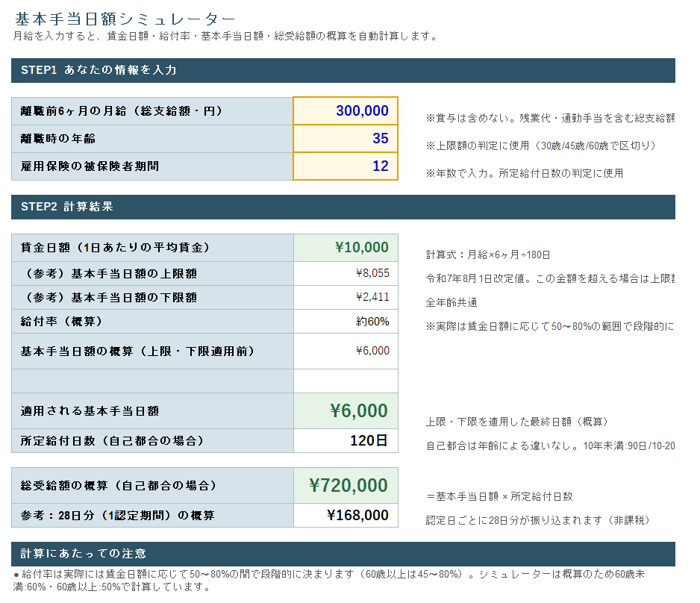Image resolution: width=700 pixels, height=603 pixels.
Task: Click the insured period input showing 12
Action: pos(346,166)
